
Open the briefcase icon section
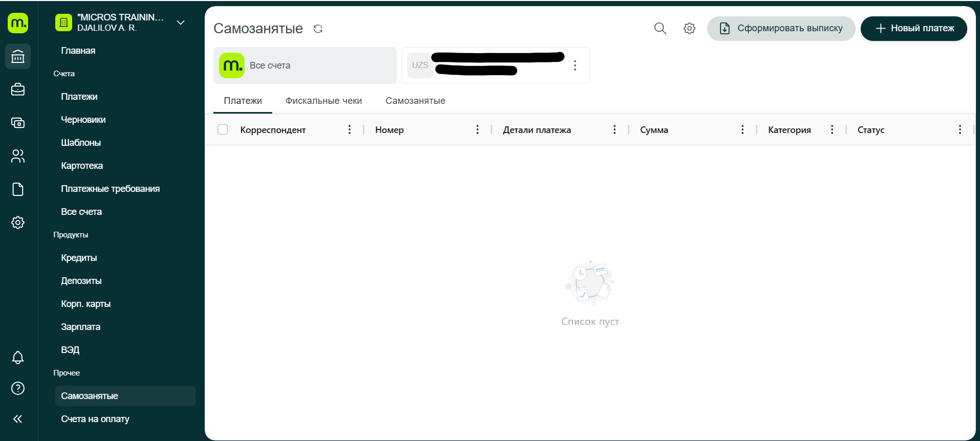[18, 90]
